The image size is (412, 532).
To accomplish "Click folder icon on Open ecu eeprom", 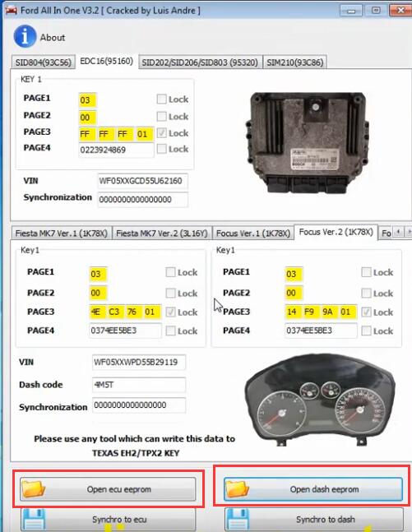I will (x=33, y=488).
